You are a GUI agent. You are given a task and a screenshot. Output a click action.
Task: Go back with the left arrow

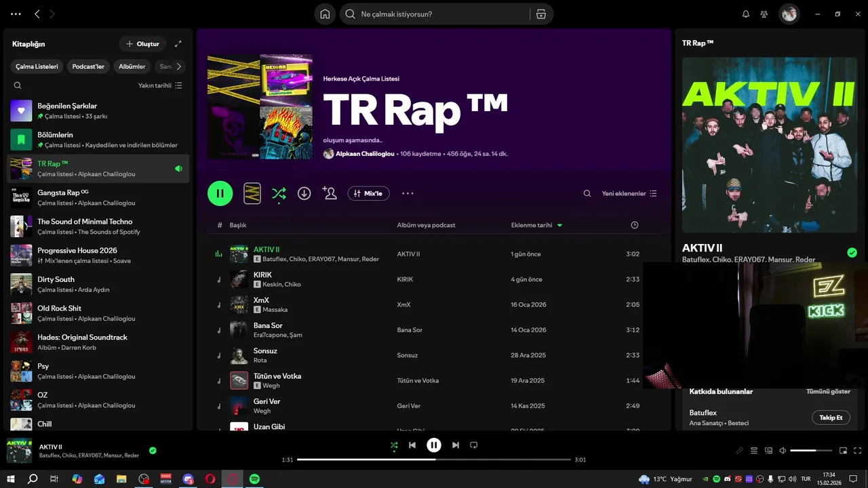pos(37,14)
